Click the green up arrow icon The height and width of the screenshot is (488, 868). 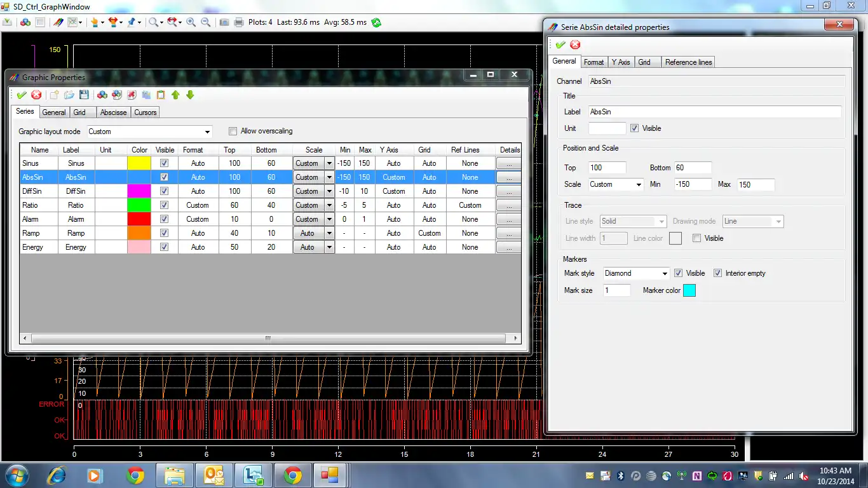coord(176,95)
